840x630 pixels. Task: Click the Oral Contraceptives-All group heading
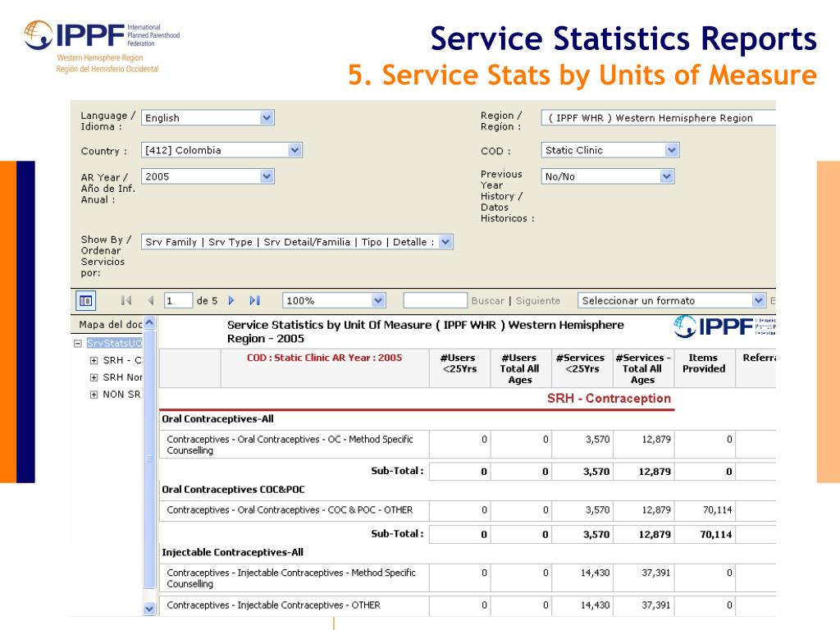coord(217,419)
